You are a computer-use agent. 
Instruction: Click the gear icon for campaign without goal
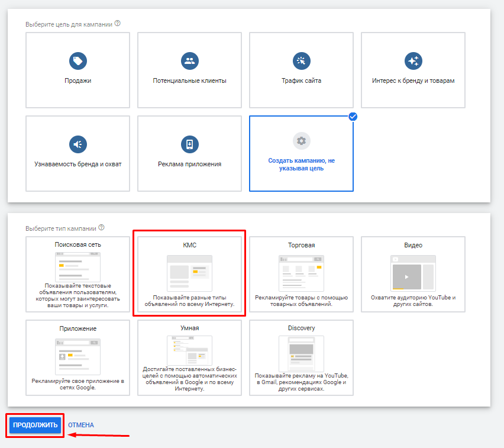click(x=301, y=141)
